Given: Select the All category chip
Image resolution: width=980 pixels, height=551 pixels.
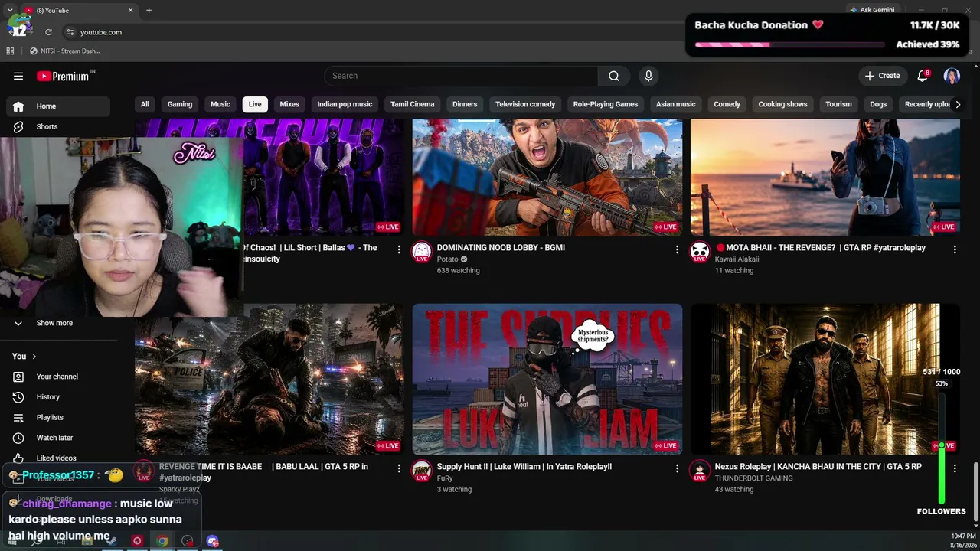Looking at the screenshot, I should pos(145,104).
